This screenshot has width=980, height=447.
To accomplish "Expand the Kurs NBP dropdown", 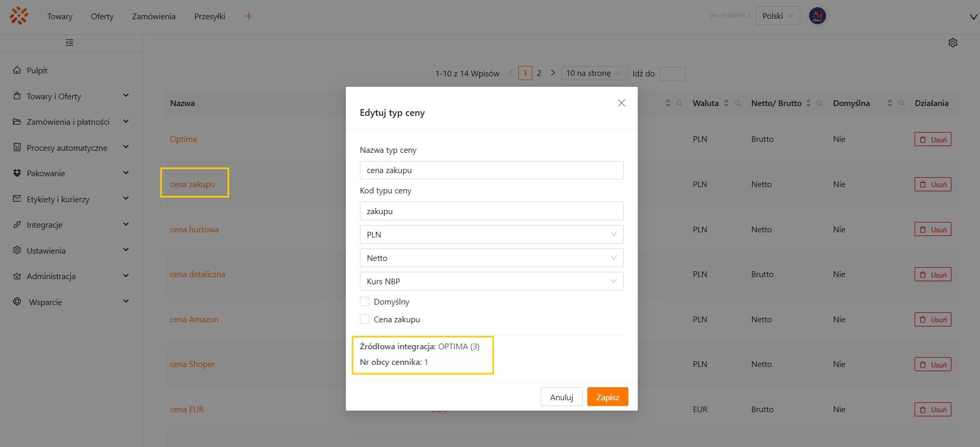I will pos(491,281).
